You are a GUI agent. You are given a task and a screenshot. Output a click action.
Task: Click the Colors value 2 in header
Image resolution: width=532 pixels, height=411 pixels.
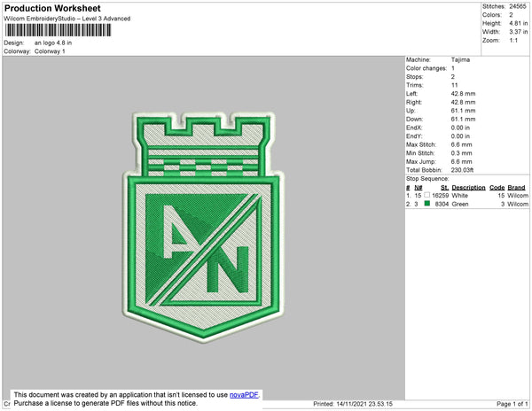(x=511, y=15)
